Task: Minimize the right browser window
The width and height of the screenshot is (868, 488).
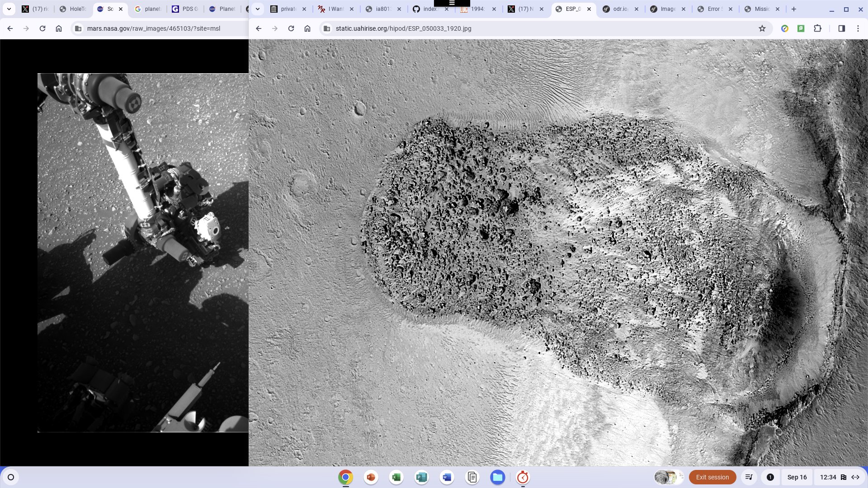Action: click(832, 9)
